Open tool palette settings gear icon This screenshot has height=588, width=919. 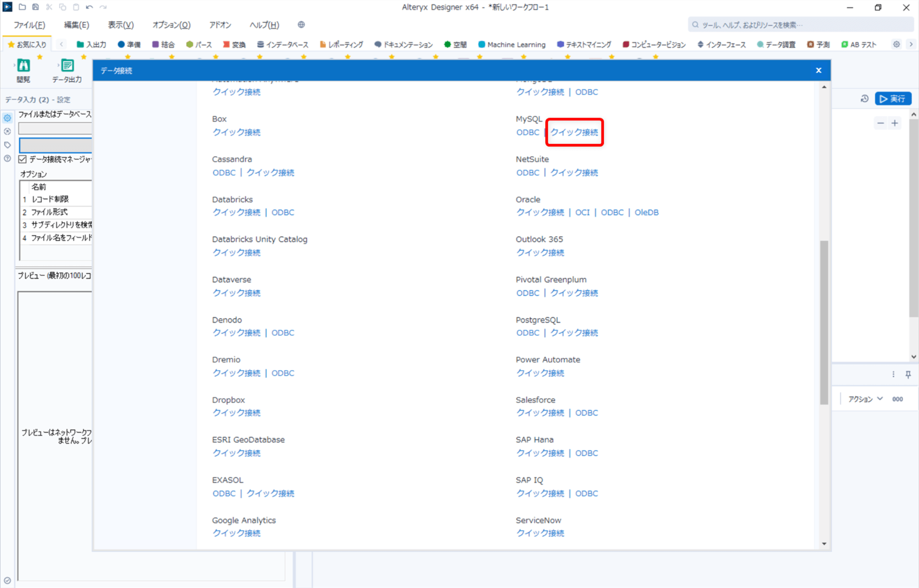(896, 45)
